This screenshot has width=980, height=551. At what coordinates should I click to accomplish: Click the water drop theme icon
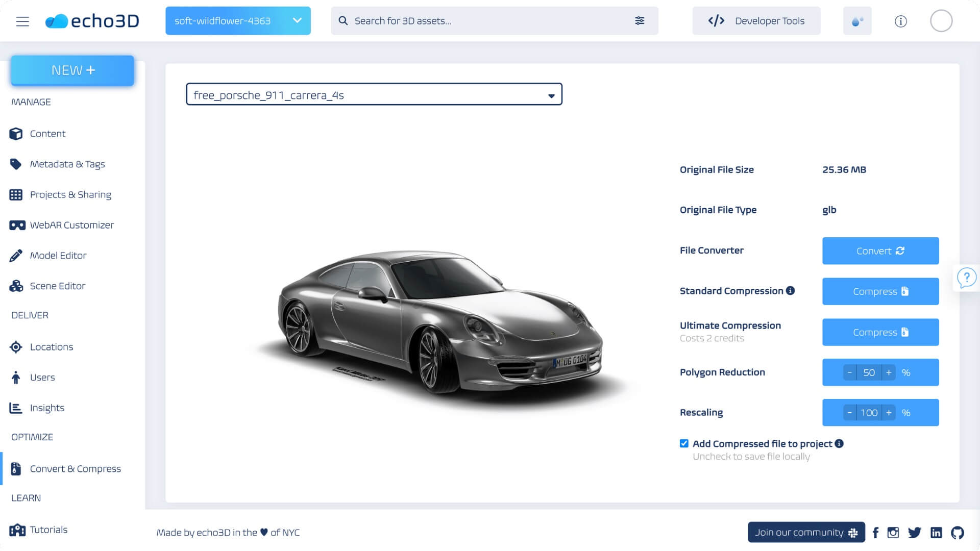point(857,21)
